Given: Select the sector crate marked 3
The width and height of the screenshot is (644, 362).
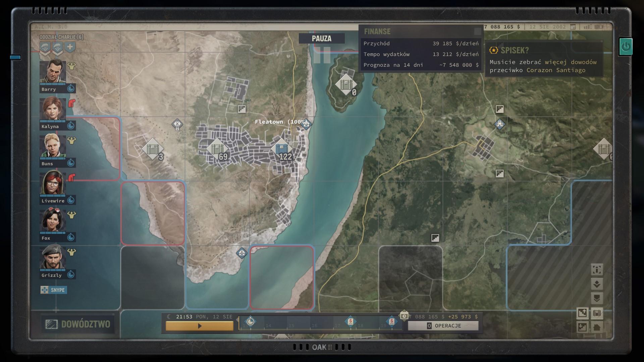Looking at the screenshot, I should 153,149.
